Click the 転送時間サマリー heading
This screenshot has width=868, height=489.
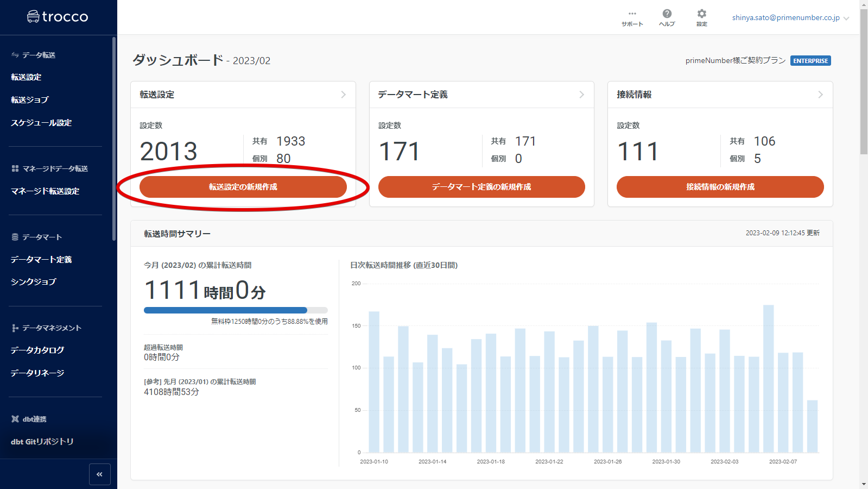point(177,234)
